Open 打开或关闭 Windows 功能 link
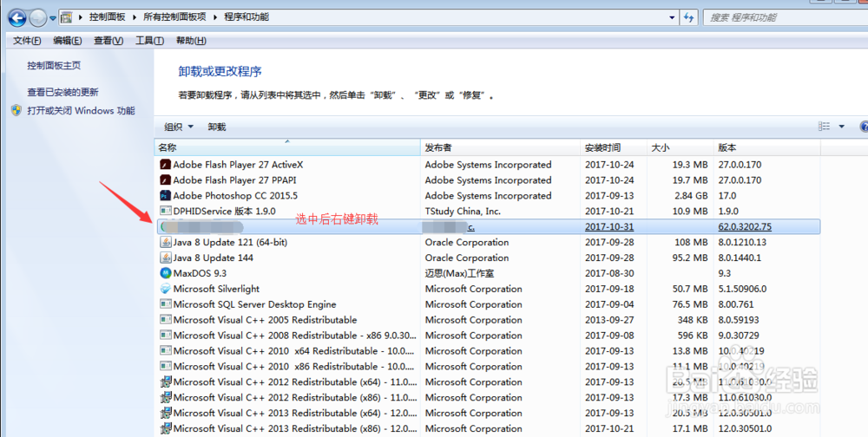The width and height of the screenshot is (868, 437). coord(81,110)
